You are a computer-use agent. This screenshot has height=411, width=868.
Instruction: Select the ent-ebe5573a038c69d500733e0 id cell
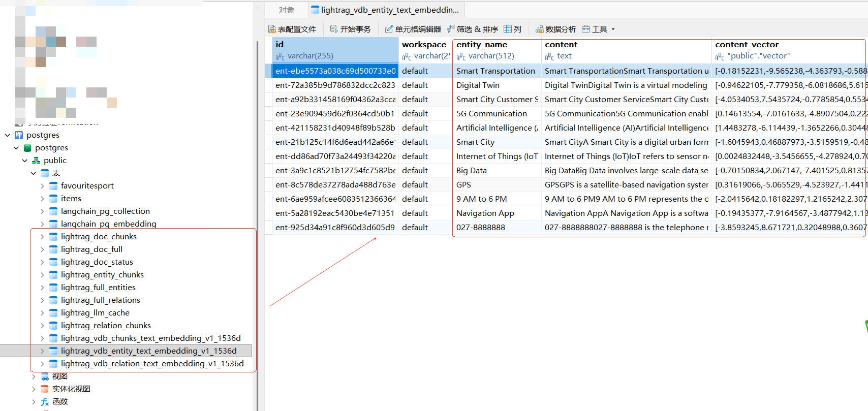coord(335,71)
